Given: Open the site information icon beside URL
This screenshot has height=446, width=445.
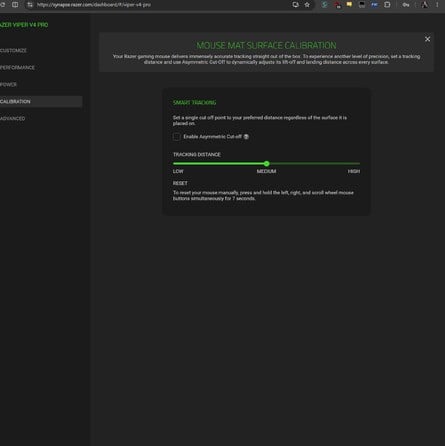Looking at the screenshot, I should [x=30, y=5].
